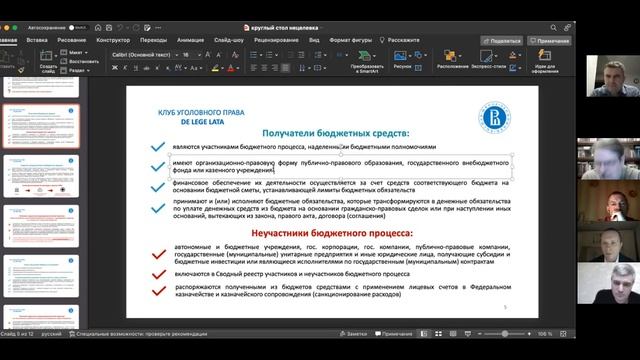Image resolution: width=640 pixels, height=360 pixels.
Task: Click the yellow highlight color swatch
Action: click(x=215, y=68)
